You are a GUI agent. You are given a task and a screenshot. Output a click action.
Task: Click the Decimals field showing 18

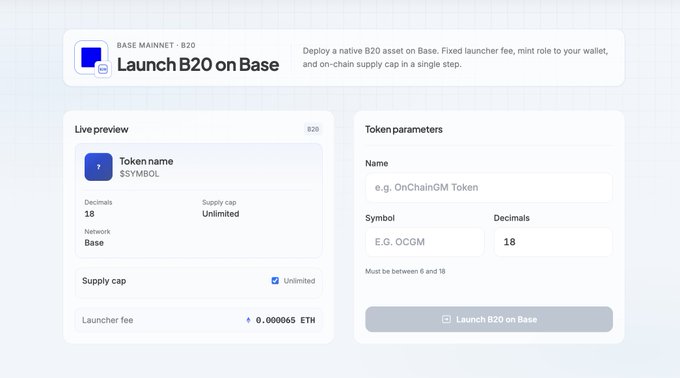click(553, 242)
